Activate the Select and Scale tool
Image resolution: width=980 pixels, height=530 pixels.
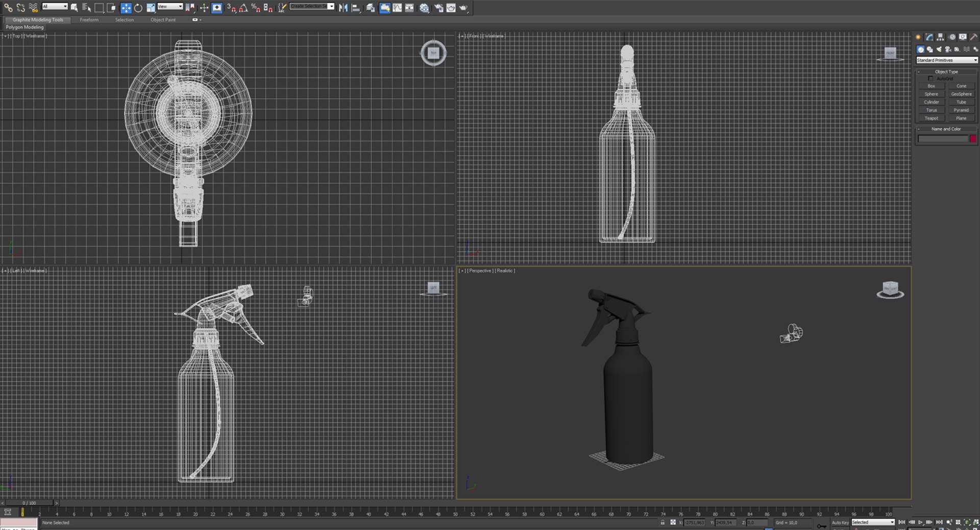click(151, 8)
